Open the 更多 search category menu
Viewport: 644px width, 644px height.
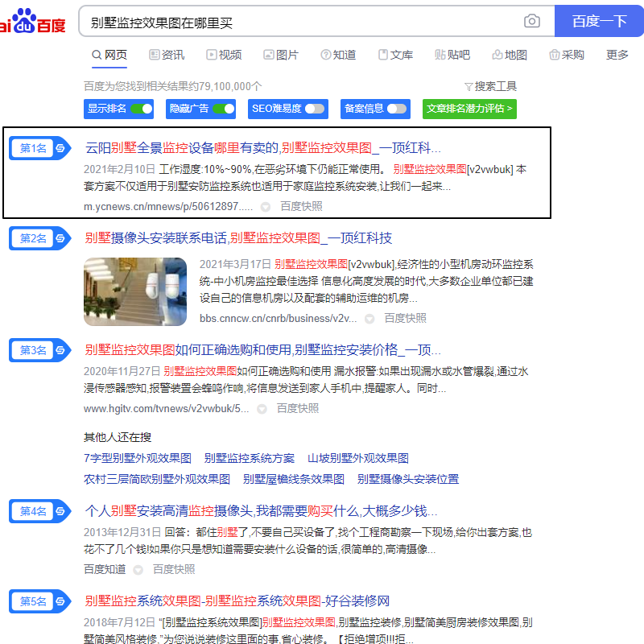click(617, 55)
